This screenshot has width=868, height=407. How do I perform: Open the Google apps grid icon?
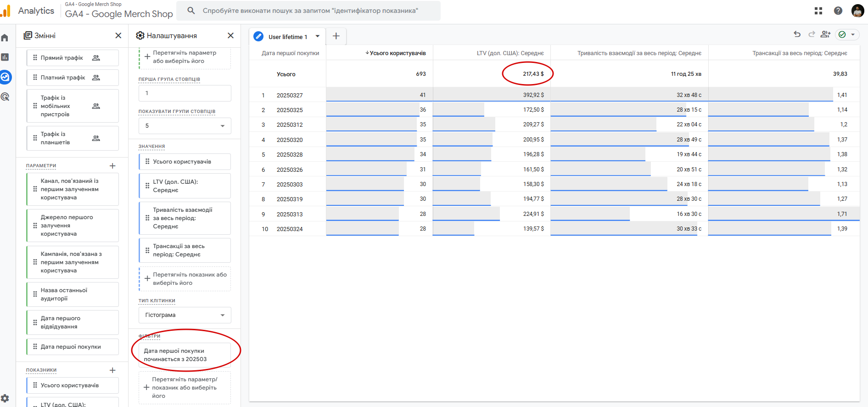click(x=818, y=11)
